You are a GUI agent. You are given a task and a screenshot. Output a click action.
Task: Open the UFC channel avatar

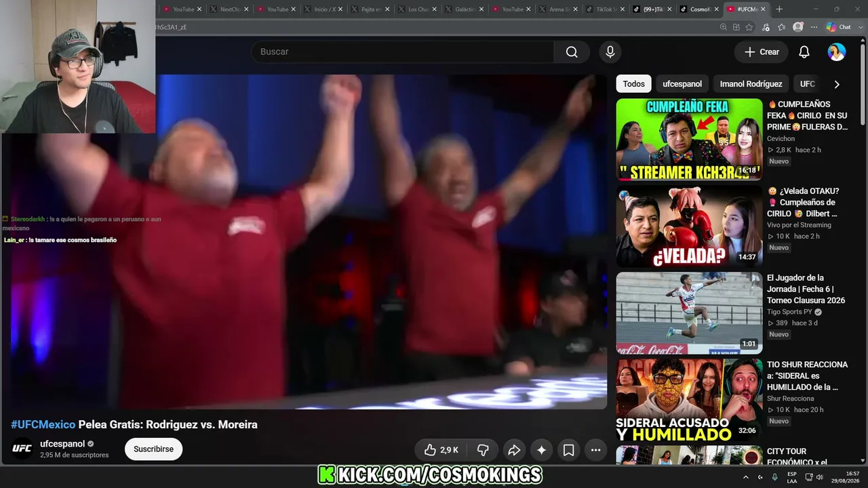click(22, 449)
